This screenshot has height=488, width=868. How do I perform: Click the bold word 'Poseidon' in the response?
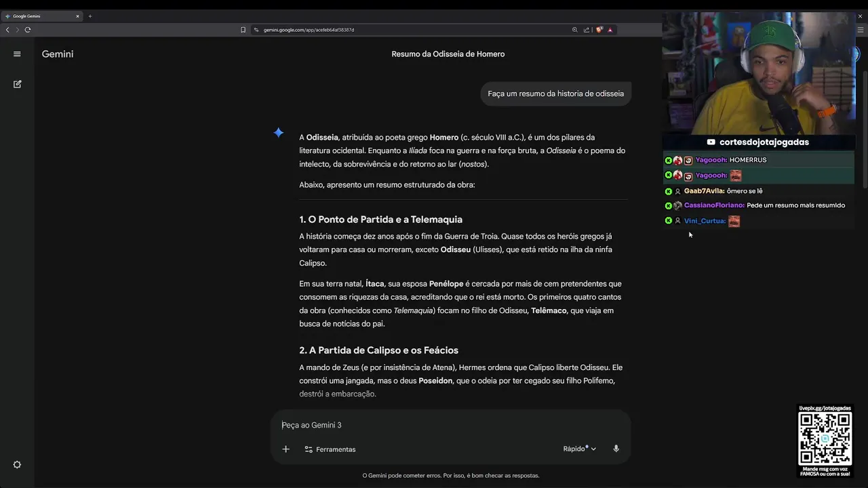coord(435,381)
